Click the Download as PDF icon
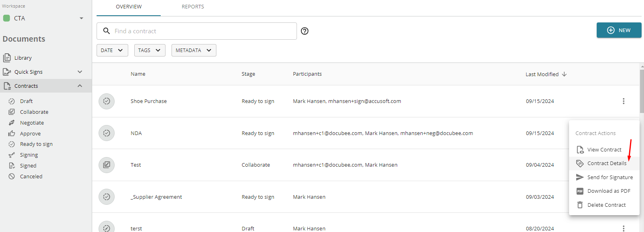 coord(580,191)
